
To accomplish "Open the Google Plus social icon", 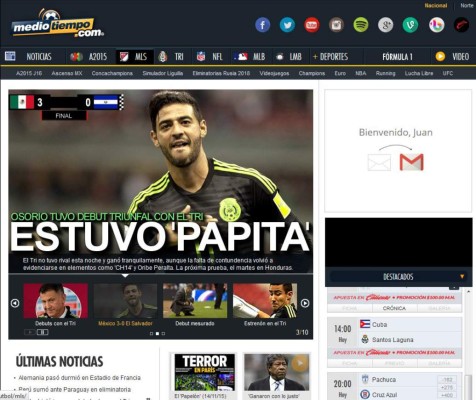I will 385,25.
